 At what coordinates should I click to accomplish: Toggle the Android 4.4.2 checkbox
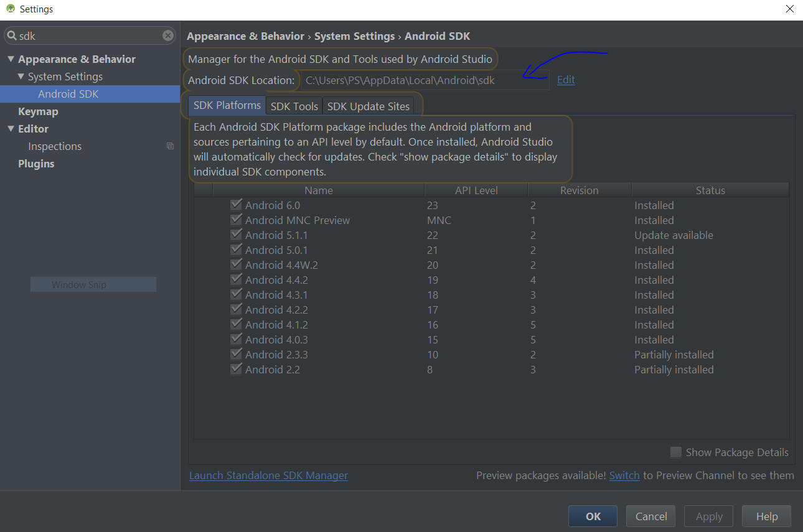coord(236,279)
